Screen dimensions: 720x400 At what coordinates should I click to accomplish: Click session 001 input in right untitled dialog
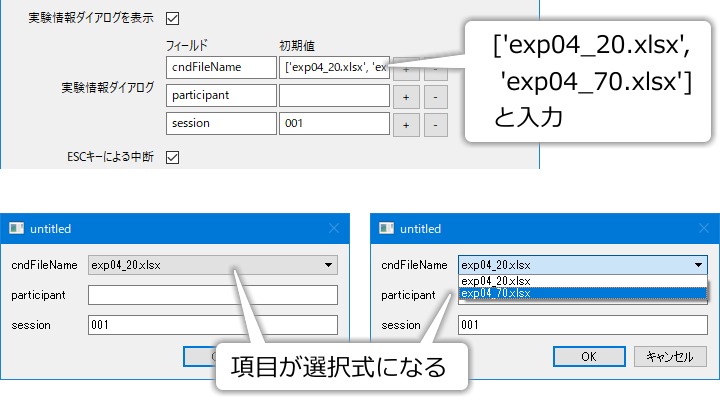click(583, 325)
